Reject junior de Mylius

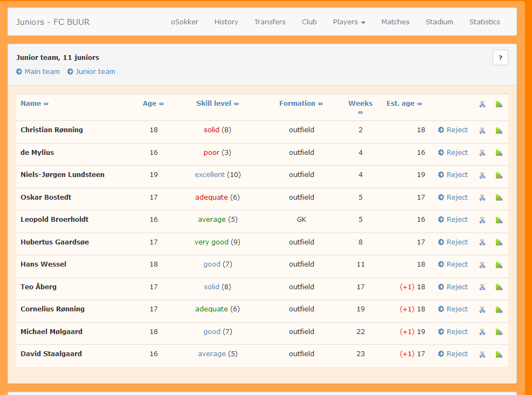click(x=453, y=153)
